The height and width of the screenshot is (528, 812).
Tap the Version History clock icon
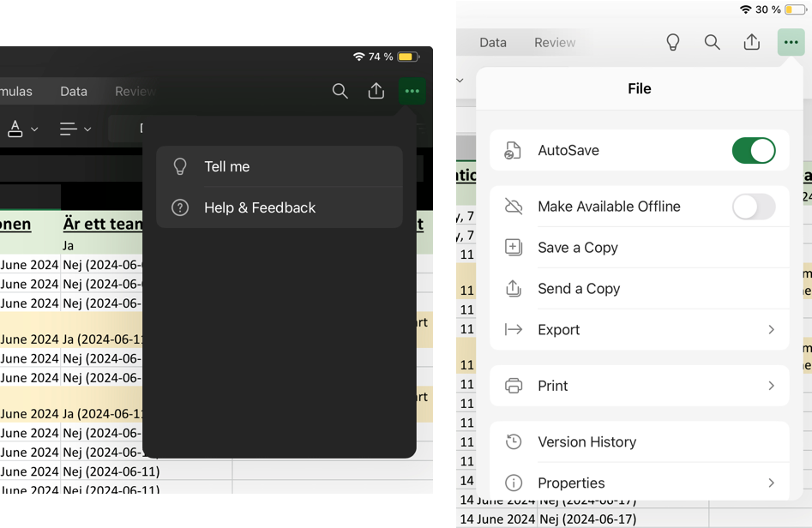(513, 441)
